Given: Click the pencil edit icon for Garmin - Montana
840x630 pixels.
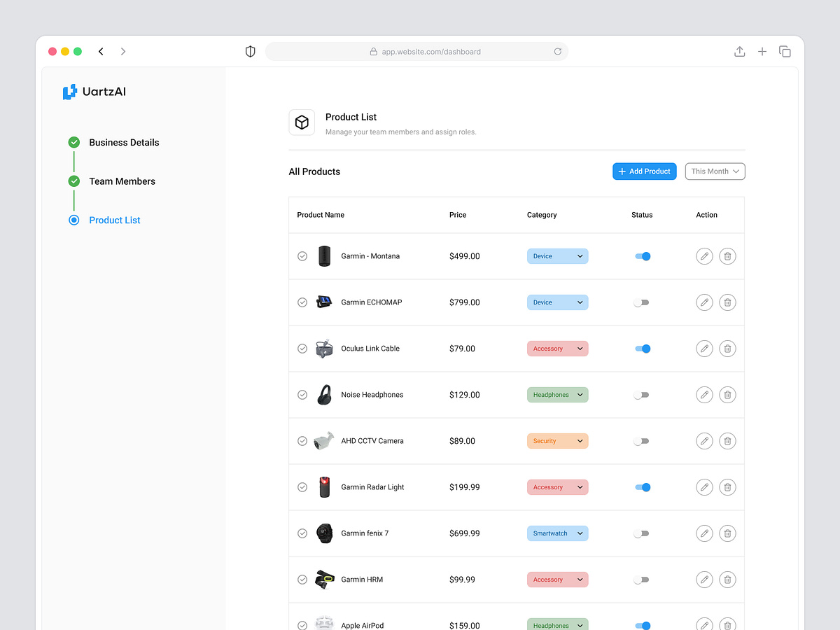Looking at the screenshot, I should [704, 256].
